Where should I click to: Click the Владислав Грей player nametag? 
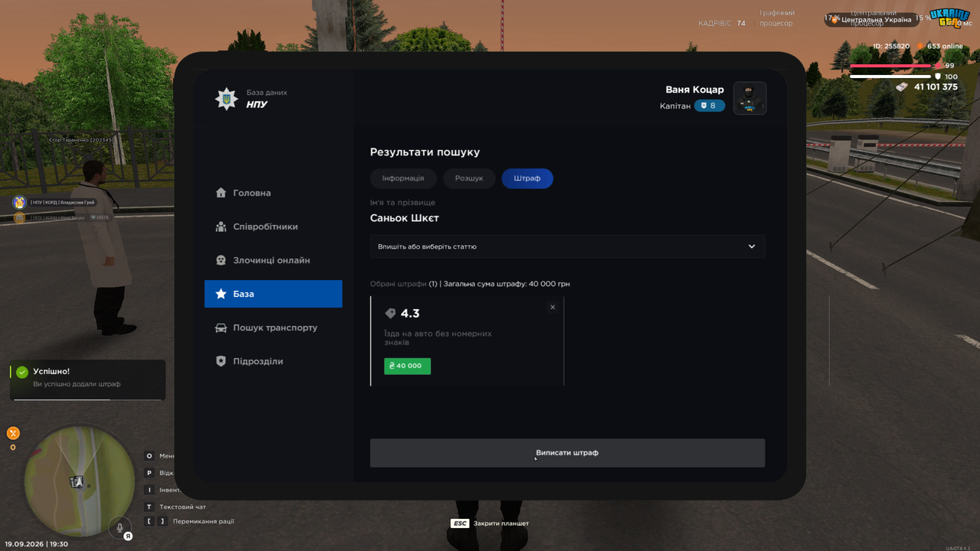[62, 202]
